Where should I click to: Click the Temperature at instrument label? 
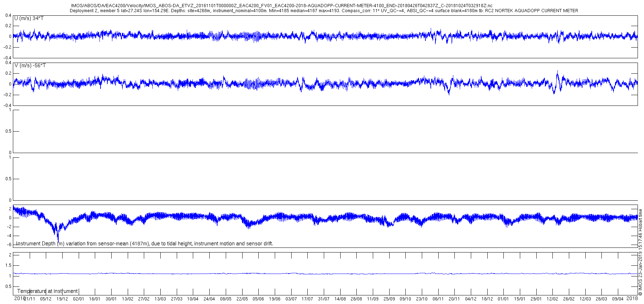[48, 291]
